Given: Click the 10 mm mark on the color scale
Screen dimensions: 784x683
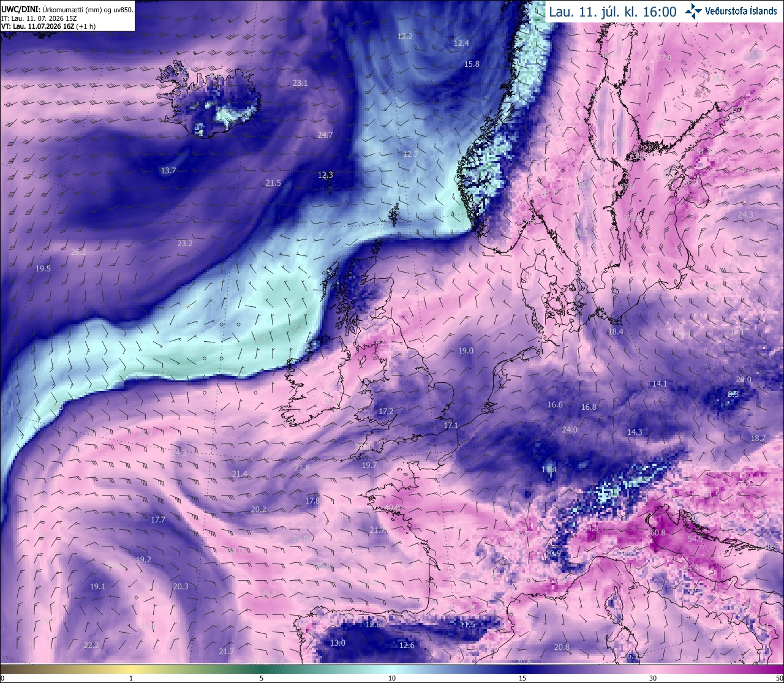Looking at the screenshot, I should tap(392, 678).
